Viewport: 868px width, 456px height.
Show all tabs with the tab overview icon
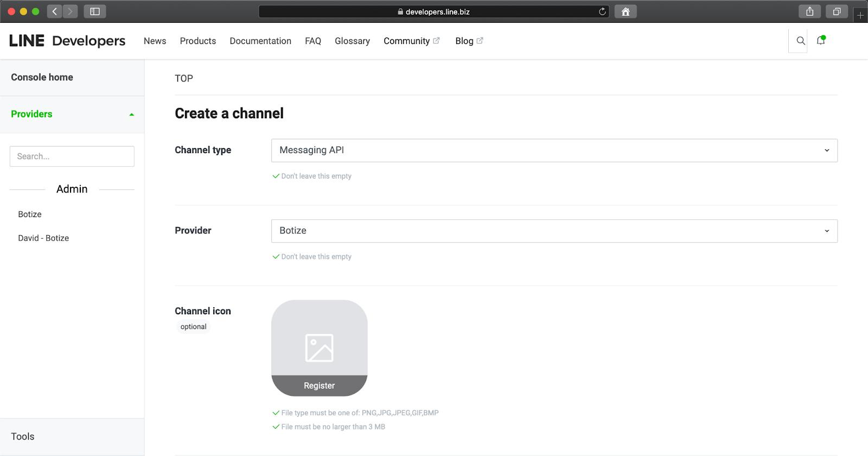pyautogui.click(x=837, y=11)
